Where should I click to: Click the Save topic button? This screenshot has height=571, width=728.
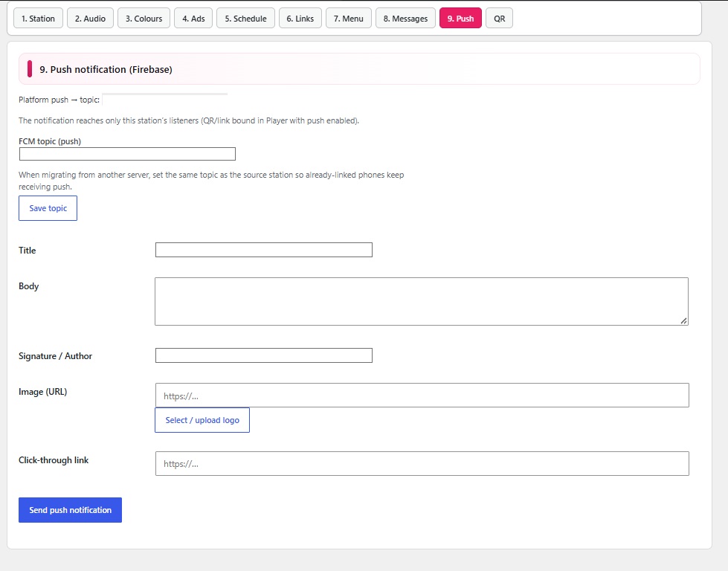[x=48, y=208]
